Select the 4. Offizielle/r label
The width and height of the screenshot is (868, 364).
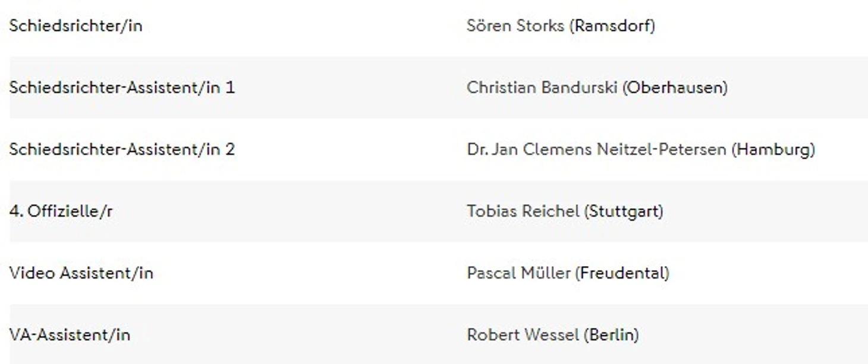tap(61, 211)
